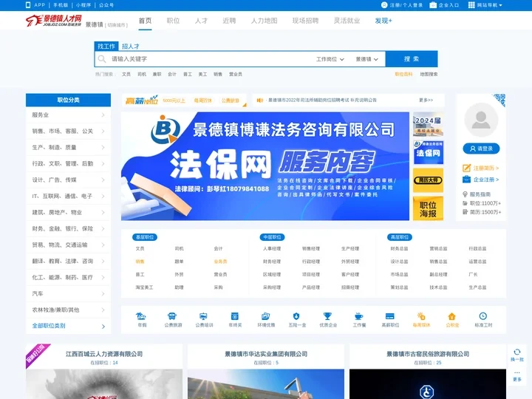Click the 职位百科 link
The image size is (532, 399).
tap(403, 75)
